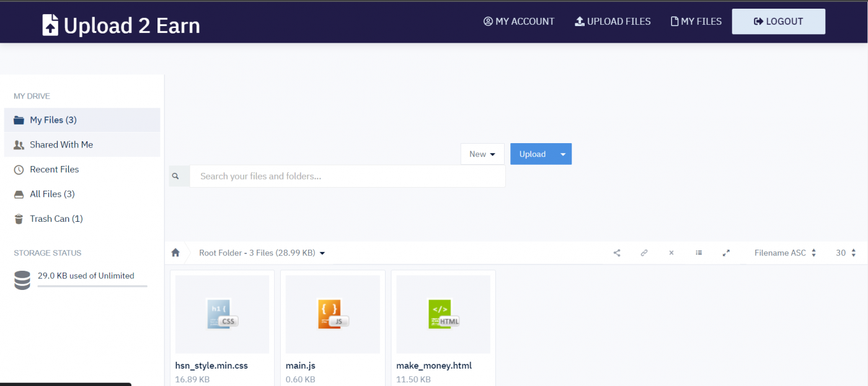The height and width of the screenshot is (386, 868).
Task: Select Shared With Me in sidebar
Action: click(x=61, y=144)
